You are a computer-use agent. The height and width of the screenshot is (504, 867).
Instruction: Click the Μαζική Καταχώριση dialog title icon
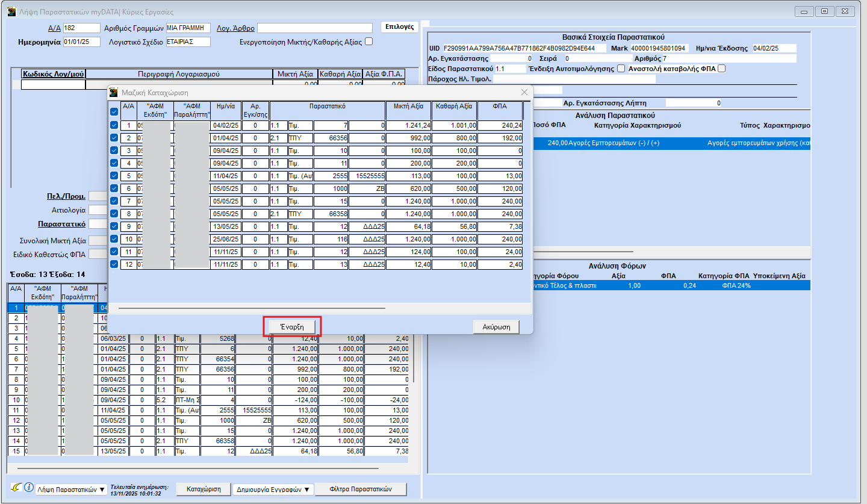coord(114,92)
